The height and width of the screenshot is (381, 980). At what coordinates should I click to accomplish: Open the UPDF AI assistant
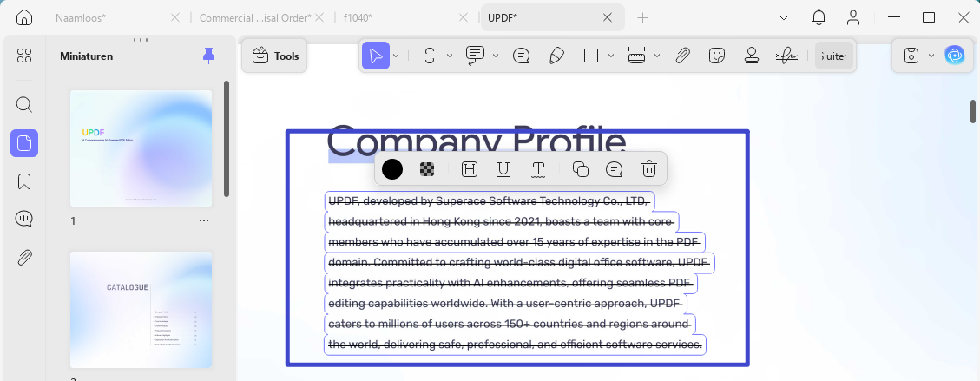[x=954, y=56]
